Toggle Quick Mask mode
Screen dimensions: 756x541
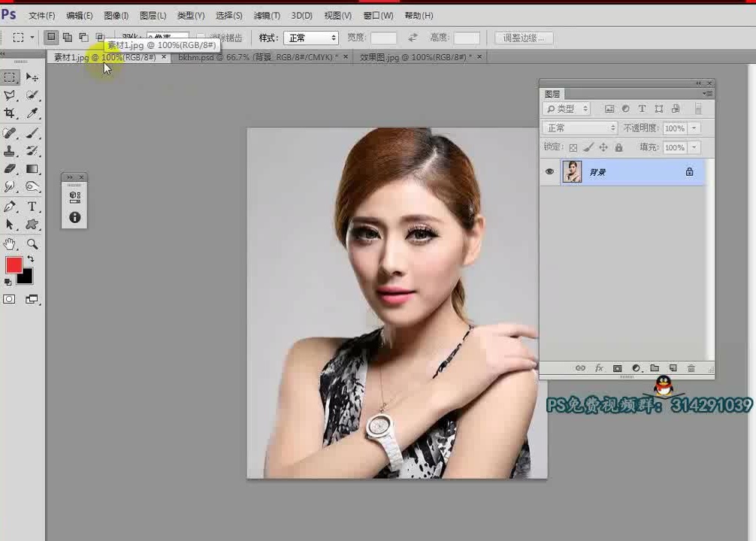pos(9,300)
